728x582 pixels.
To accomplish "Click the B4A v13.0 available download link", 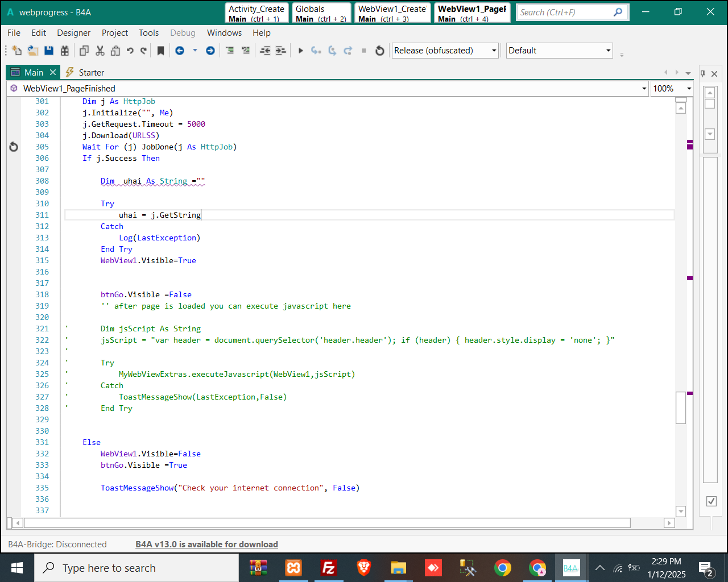I will 206,544.
